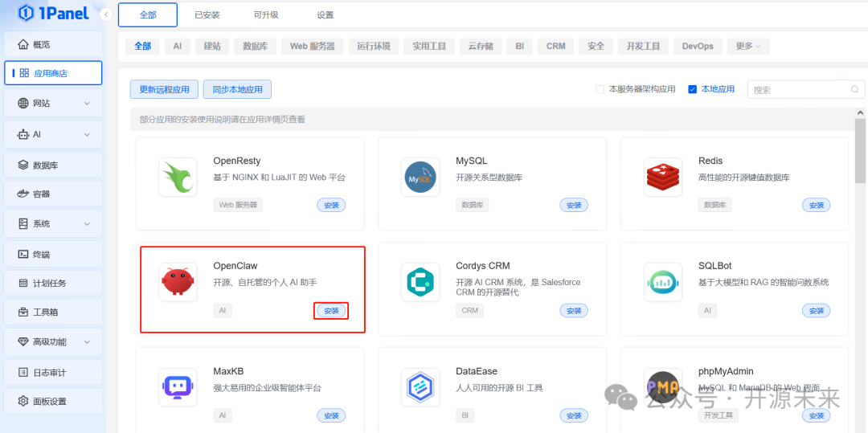
Task: Install the DataEase app
Action: click(574, 415)
